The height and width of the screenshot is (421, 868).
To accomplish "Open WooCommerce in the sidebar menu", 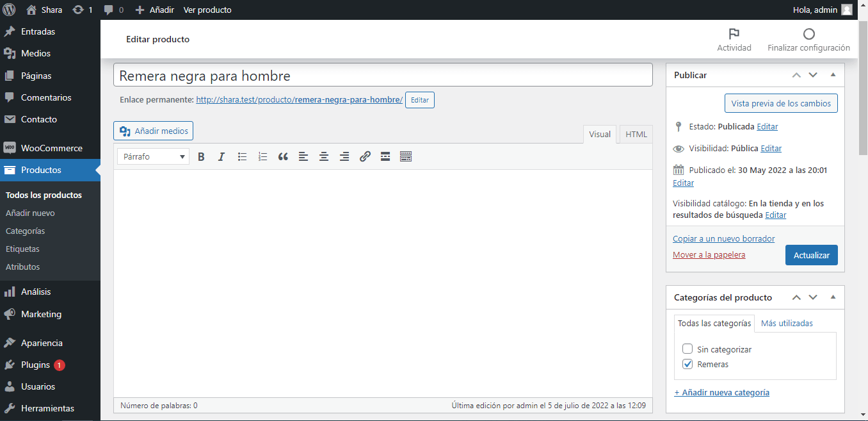I will [51, 148].
